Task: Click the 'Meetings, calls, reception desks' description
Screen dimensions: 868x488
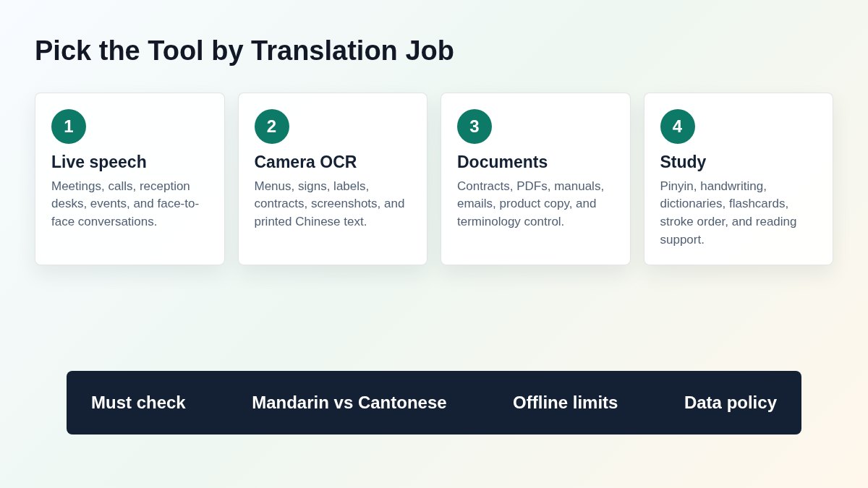Action: pyautogui.click(x=125, y=204)
